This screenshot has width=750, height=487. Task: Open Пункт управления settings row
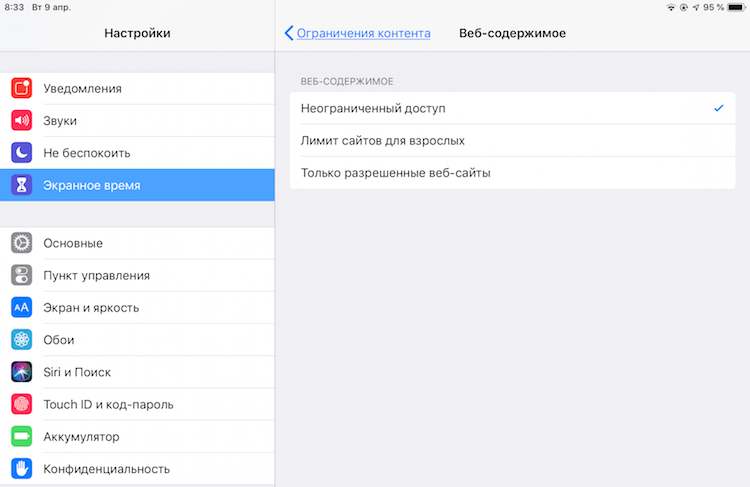pos(137,275)
